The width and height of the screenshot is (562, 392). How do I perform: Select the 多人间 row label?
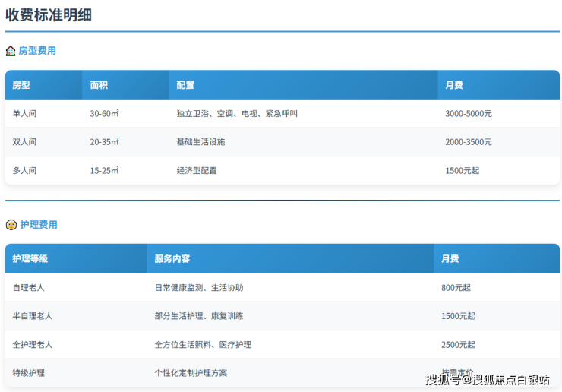24,171
